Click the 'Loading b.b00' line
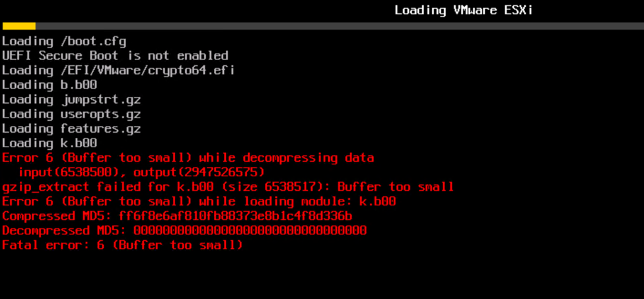This screenshot has height=299, width=644. tap(50, 84)
